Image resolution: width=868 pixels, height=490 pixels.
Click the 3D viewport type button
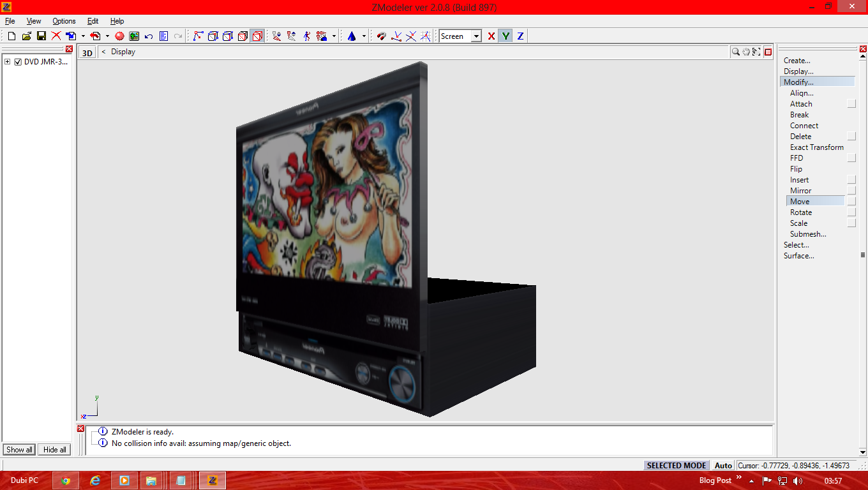[x=87, y=52]
